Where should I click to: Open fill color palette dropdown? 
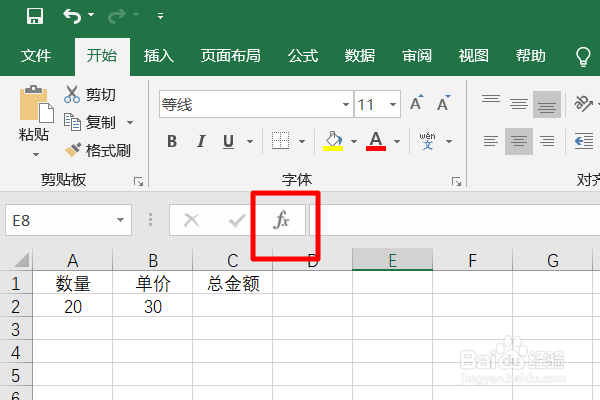tap(354, 141)
